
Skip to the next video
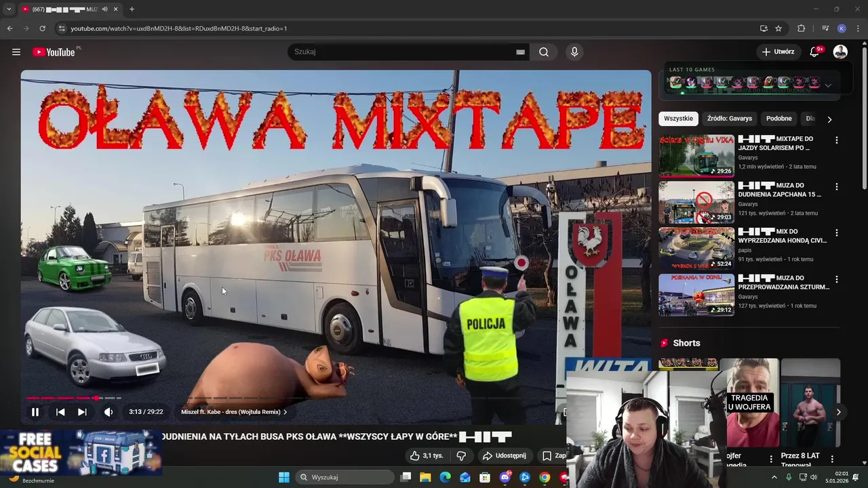(x=82, y=411)
